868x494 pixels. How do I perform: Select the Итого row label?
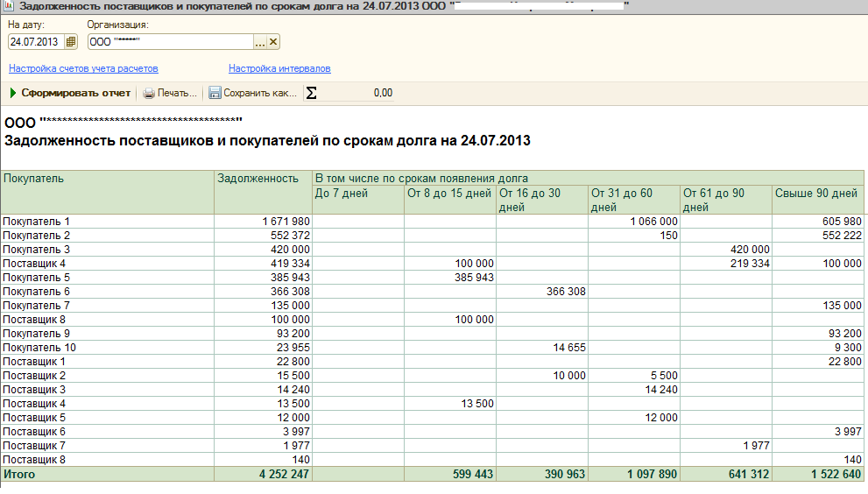19,475
